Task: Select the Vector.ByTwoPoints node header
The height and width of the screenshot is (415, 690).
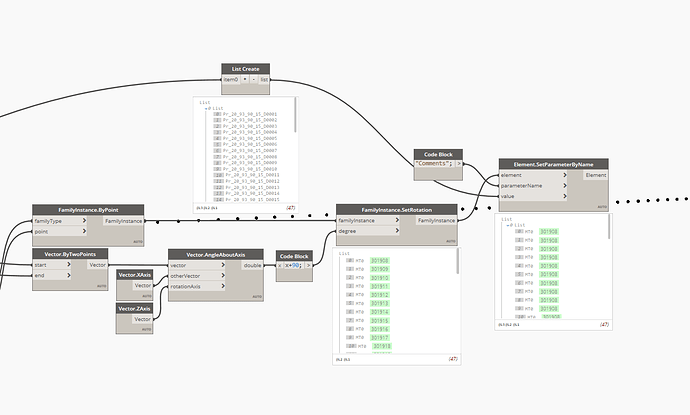Action: 70,254
